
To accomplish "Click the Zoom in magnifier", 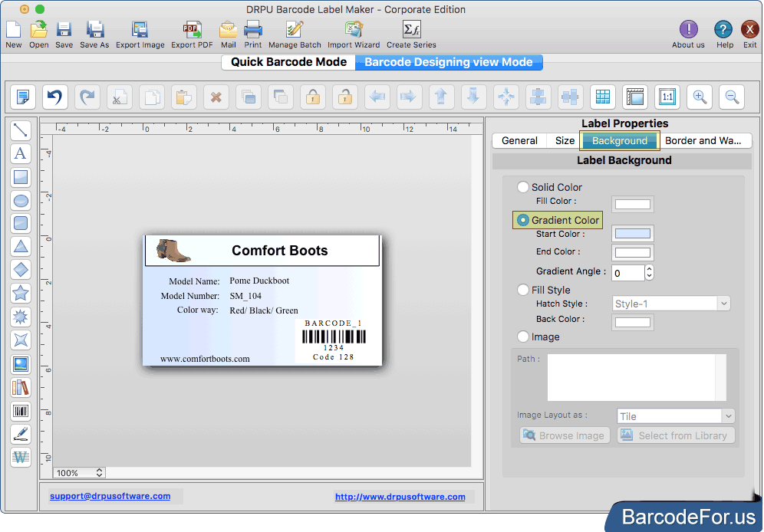I will [x=700, y=97].
